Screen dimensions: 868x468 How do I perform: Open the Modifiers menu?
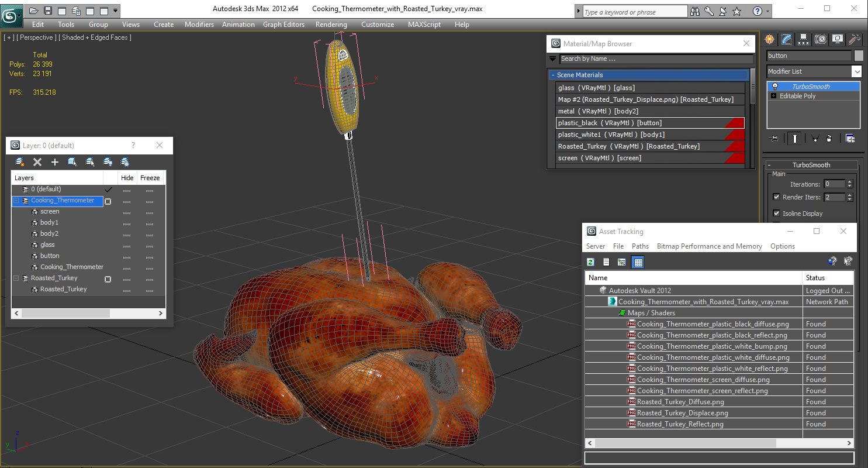(x=199, y=25)
